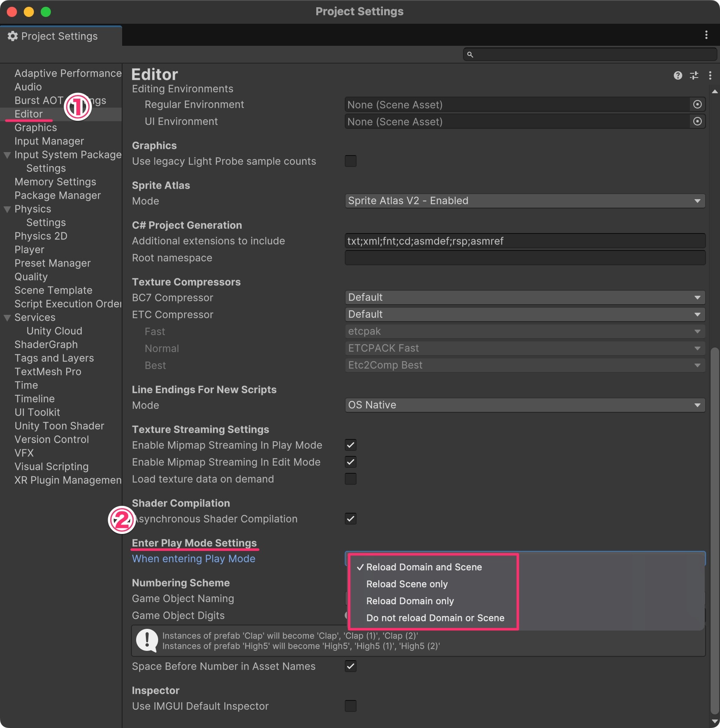Click the Root namespace input field

coord(525,258)
